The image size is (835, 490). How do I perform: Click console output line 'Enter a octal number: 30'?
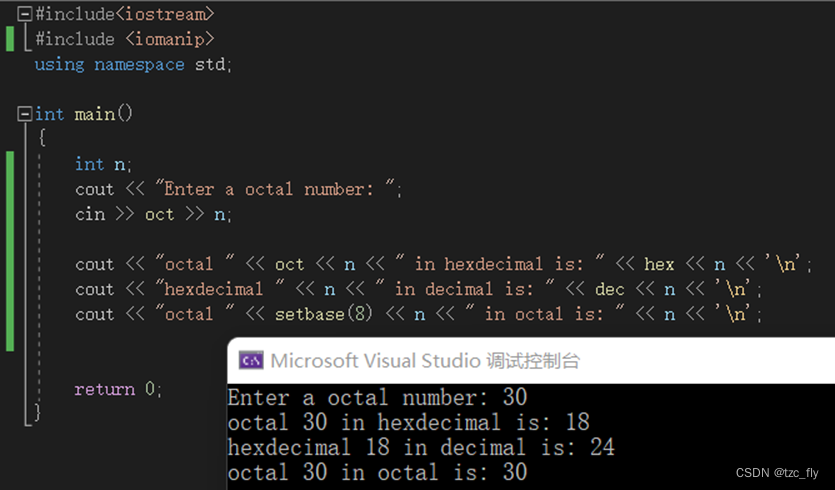pos(377,397)
